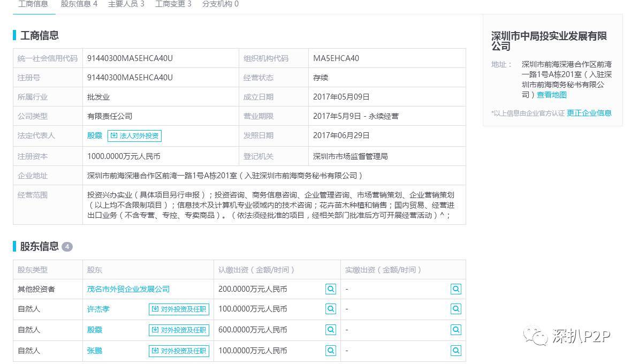Open the 工商变更 3 tab

point(173,4)
